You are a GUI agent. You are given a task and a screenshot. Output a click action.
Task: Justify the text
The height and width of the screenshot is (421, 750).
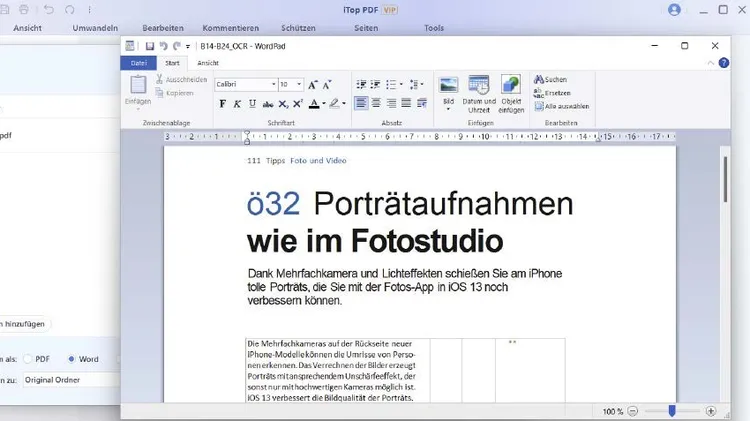(406, 103)
